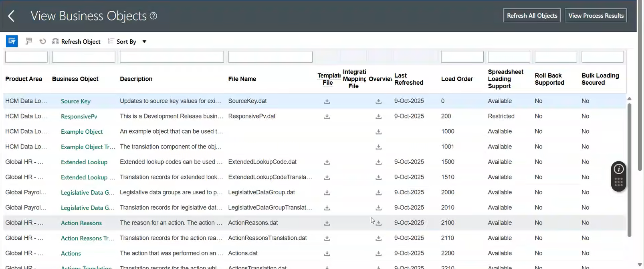The width and height of the screenshot is (644, 269).
Task: Download overview for LegislativeDataGroup.dat row
Action: pos(378,193)
